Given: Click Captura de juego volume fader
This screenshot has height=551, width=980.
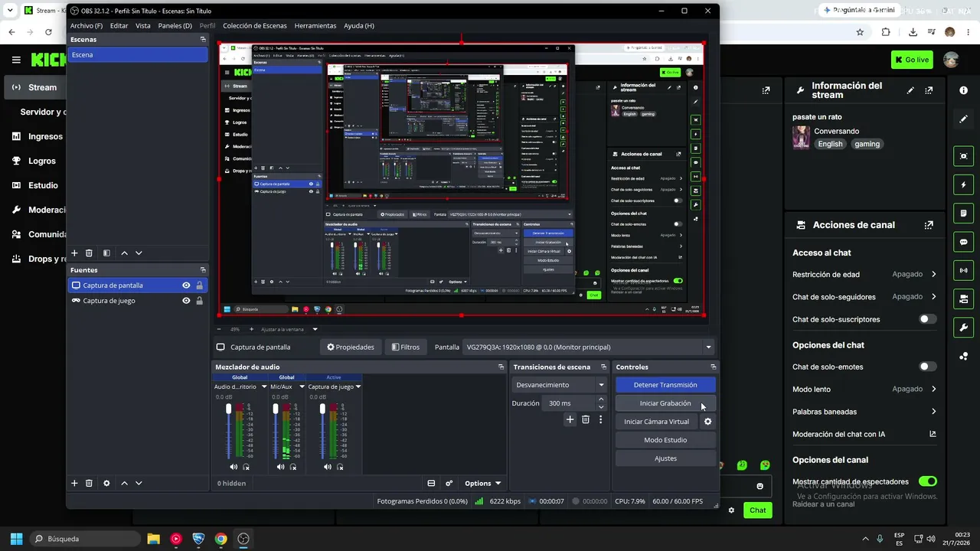Looking at the screenshot, I should pos(322,410).
